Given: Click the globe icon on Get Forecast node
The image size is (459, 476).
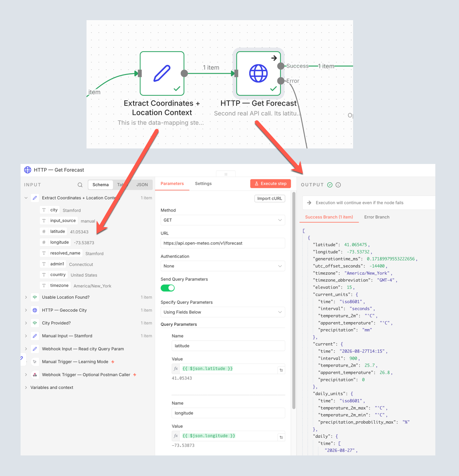Looking at the screenshot, I should click(x=258, y=73).
